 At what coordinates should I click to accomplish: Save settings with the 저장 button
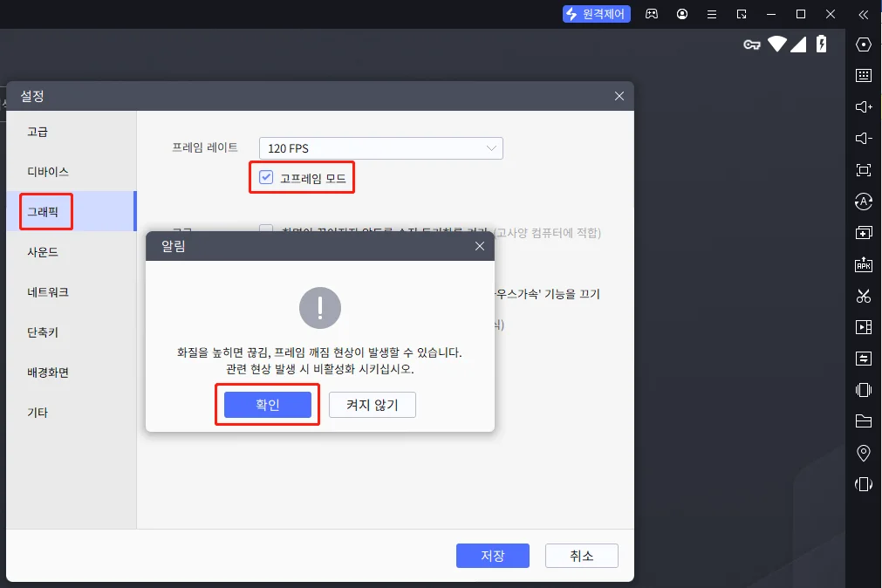point(493,556)
